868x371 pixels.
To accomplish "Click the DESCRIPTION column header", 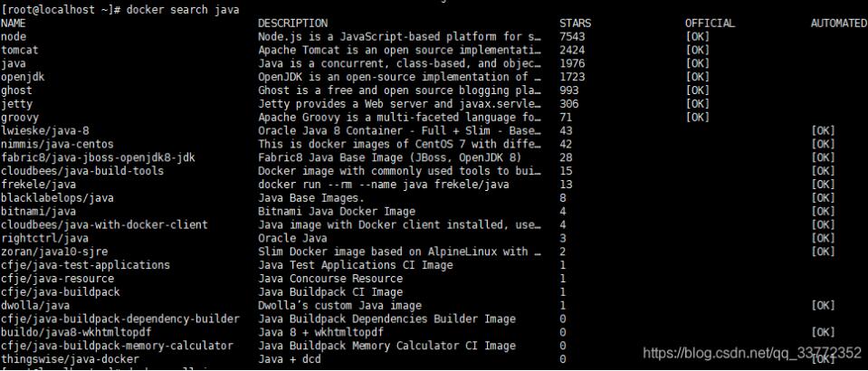I will click(x=292, y=23).
